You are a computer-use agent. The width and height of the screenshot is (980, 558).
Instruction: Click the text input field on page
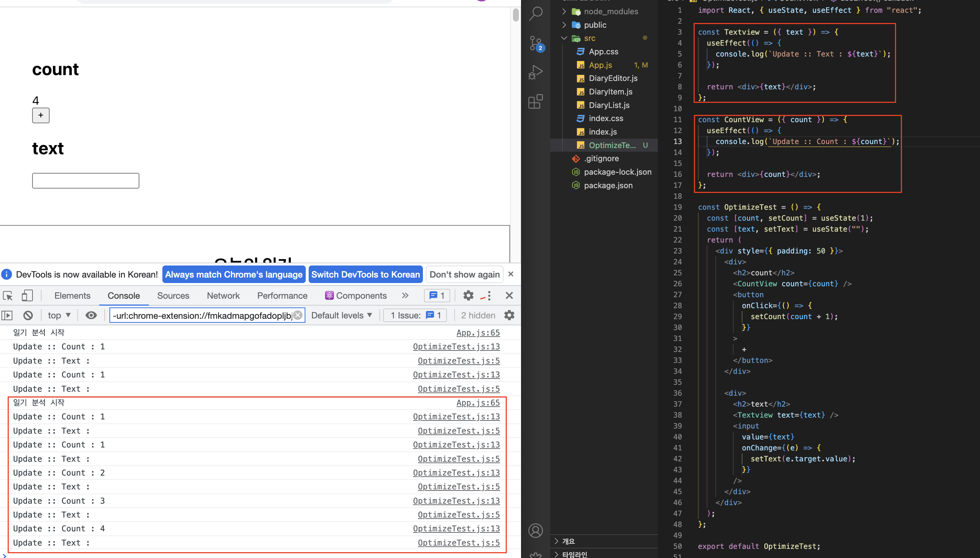(85, 181)
